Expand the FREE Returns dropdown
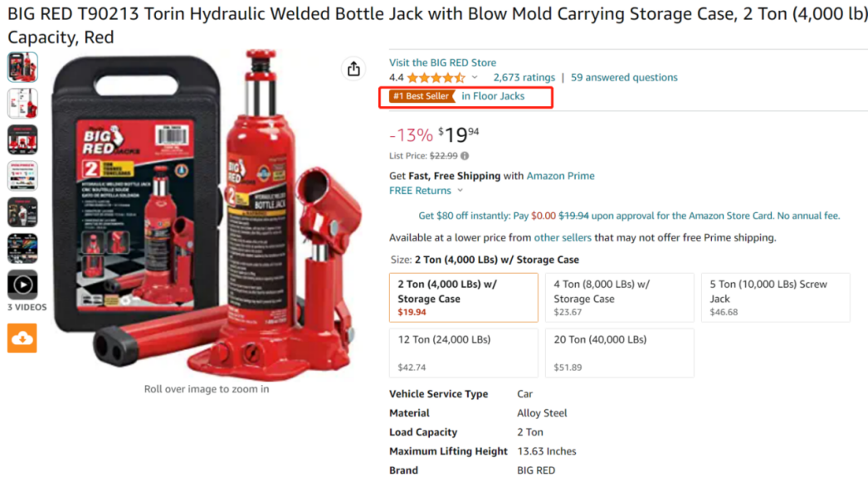Screen dimensions: 868x482 point(461,191)
